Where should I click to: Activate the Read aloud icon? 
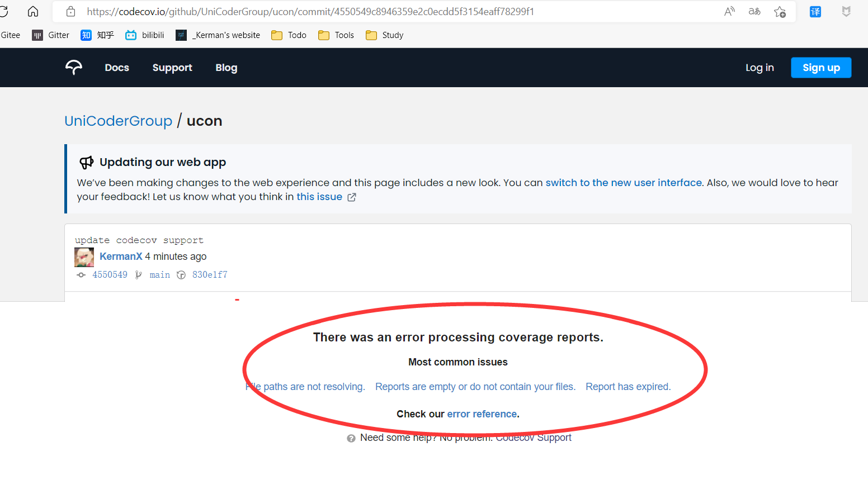pyautogui.click(x=729, y=11)
